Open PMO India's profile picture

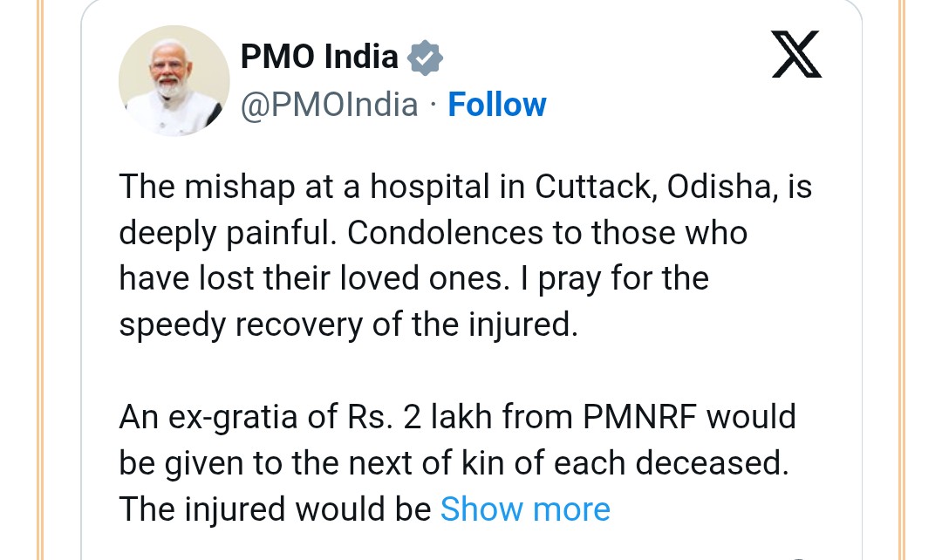[174, 81]
